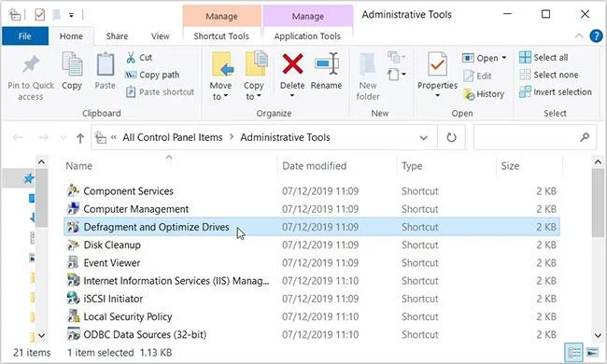Image resolution: width=607 pixels, height=364 pixels.
Task: Cut the selected item with scissors icon
Action: [131, 58]
